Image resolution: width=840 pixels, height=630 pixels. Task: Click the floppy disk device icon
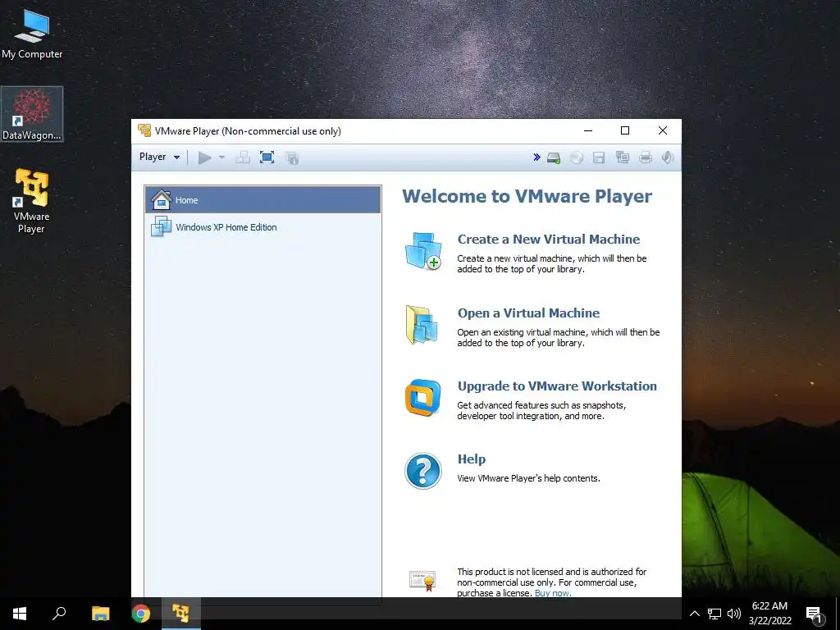(599, 157)
